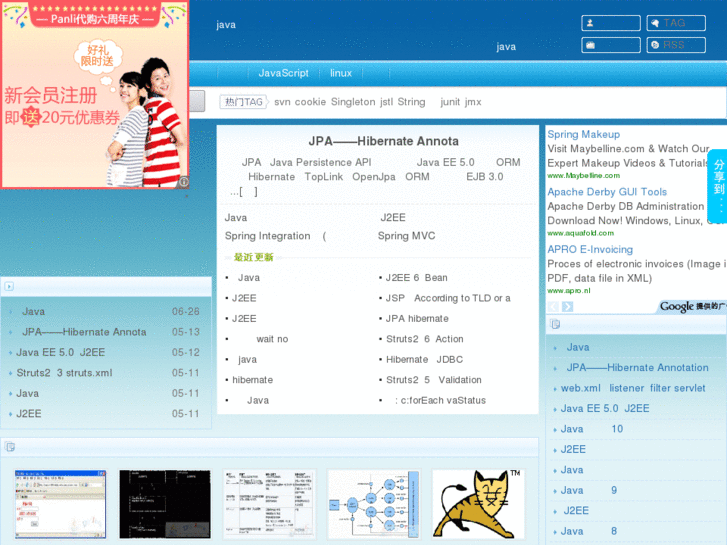Click the next arrow in Google ads
This screenshot has height=545, width=727.
[568, 307]
